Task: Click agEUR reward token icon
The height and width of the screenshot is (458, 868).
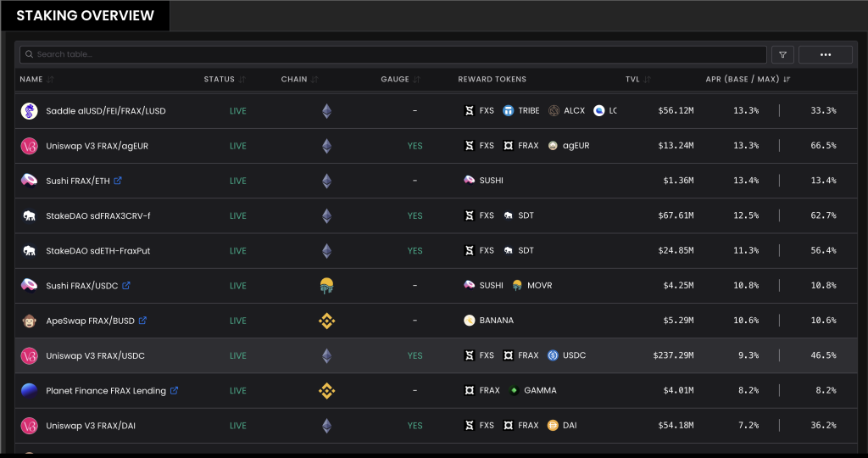Action: (x=553, y=146)
